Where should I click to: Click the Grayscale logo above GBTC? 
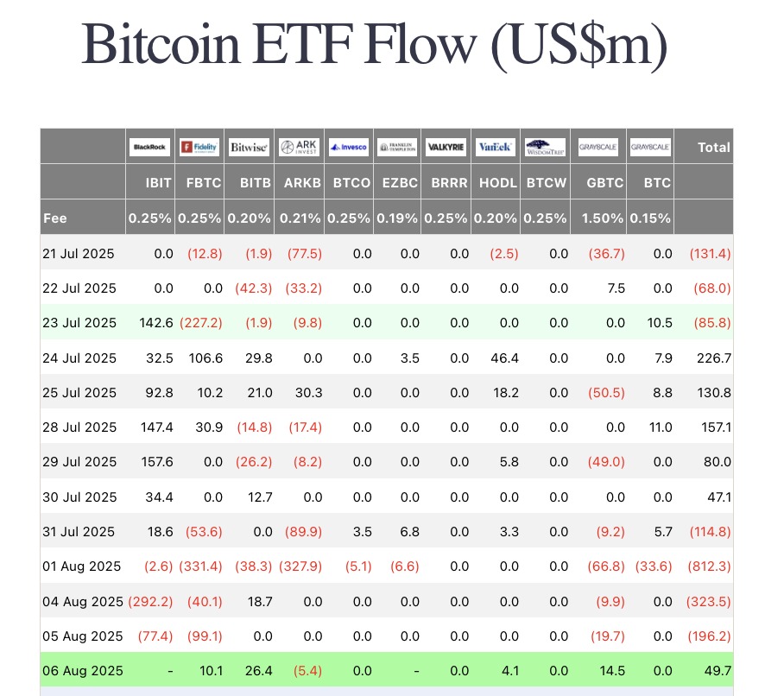[x=598, y=147]
